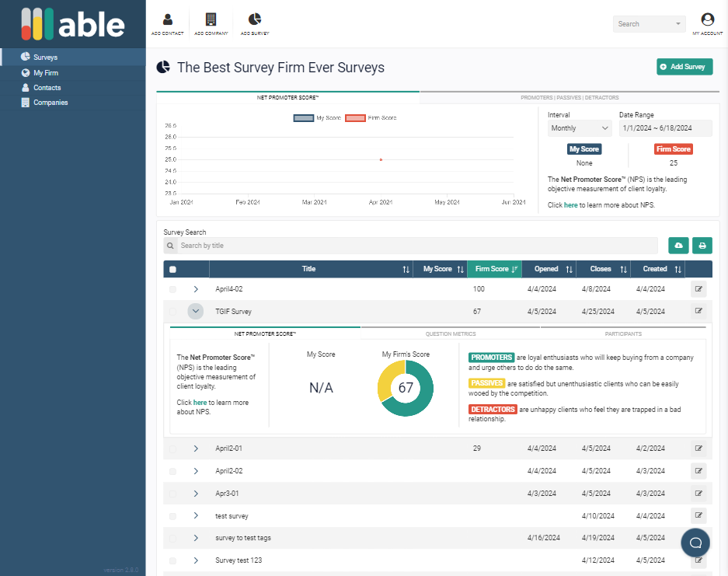Click the Add Survey pie chart icon
This screenshot has width=728, height=576.
point(254,20)
